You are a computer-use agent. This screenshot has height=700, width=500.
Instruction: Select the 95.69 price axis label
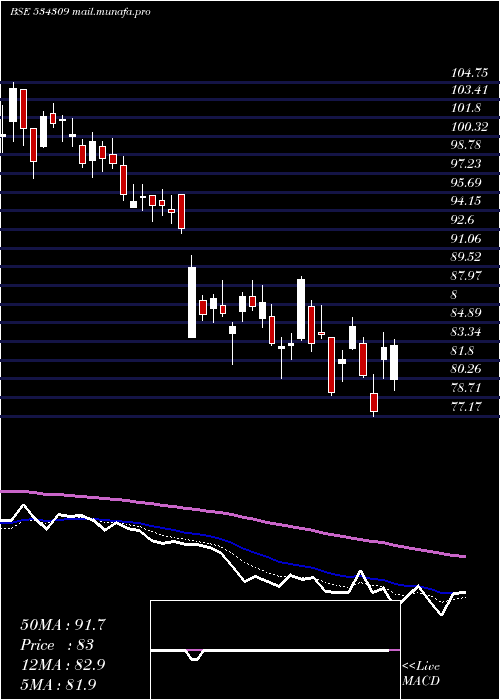[467, 182]
